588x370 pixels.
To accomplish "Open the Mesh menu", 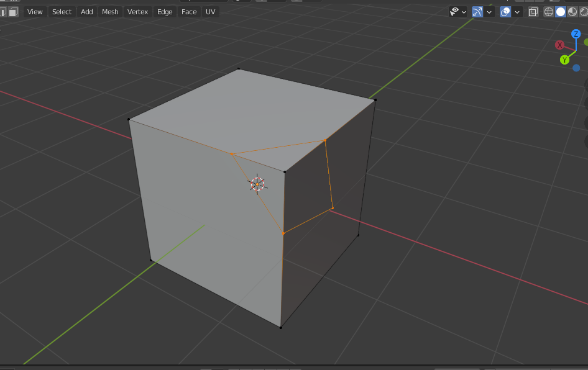I will tap(110, 12).
